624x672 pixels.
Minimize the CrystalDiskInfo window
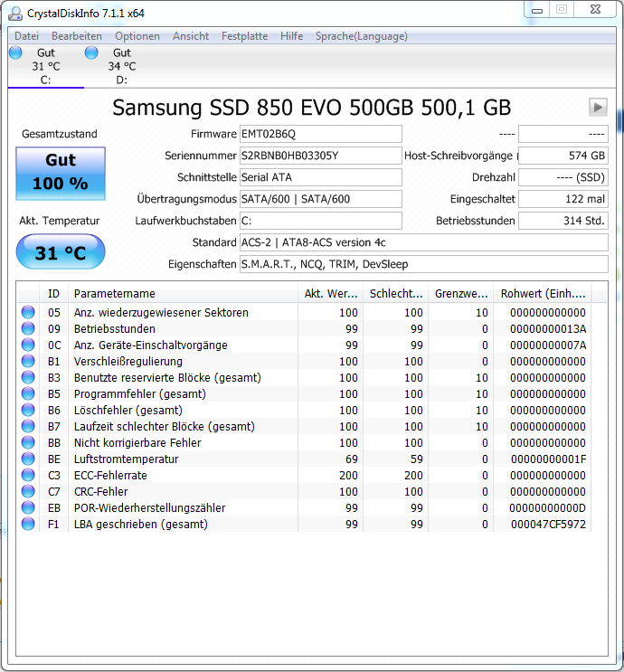(537, 10)
